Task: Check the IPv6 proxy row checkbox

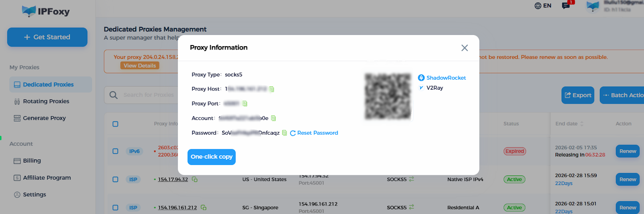Action: pos(116,151)
